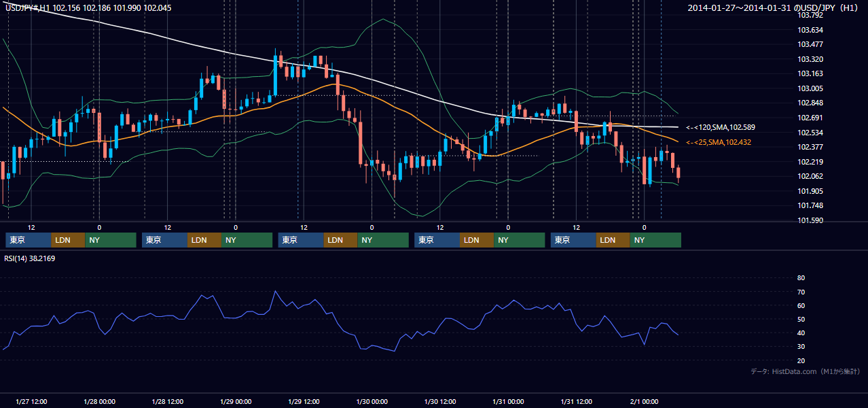
Task: Click the 1/31 00:00 time label
Action: click(508, 401)
